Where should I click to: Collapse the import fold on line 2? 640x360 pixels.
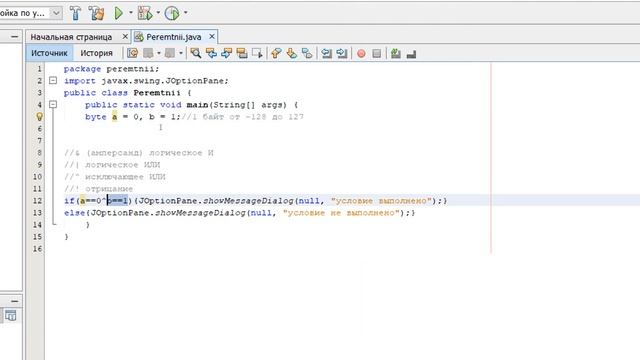tap(53, 80)
